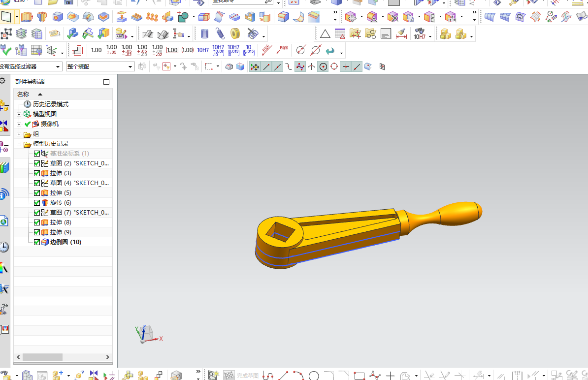Image resolution: width=588 pixels, height=380 pixels.
Task: Click the navigator horizontal scrollbar thumb
Action: 42,357
